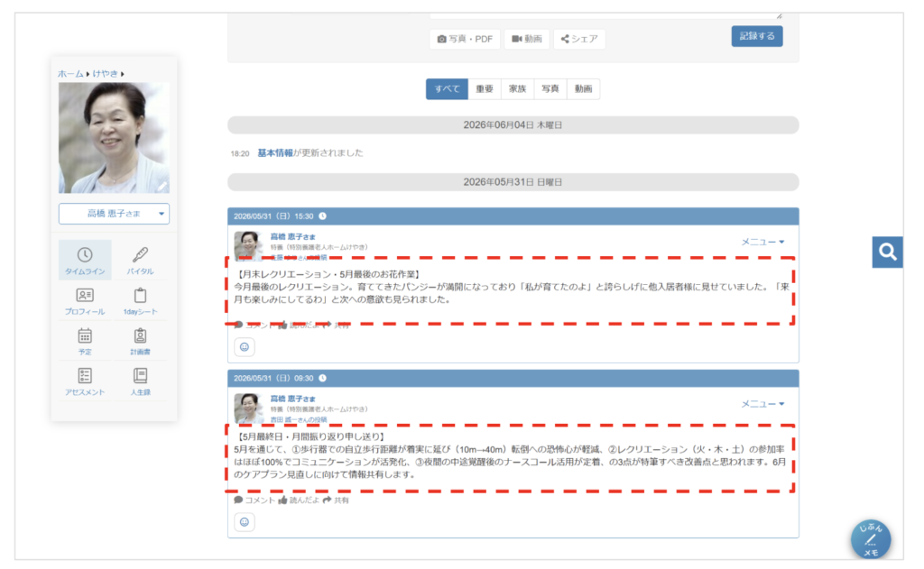Click the emoji reaction icon on 09:30 post

point(245,522)
